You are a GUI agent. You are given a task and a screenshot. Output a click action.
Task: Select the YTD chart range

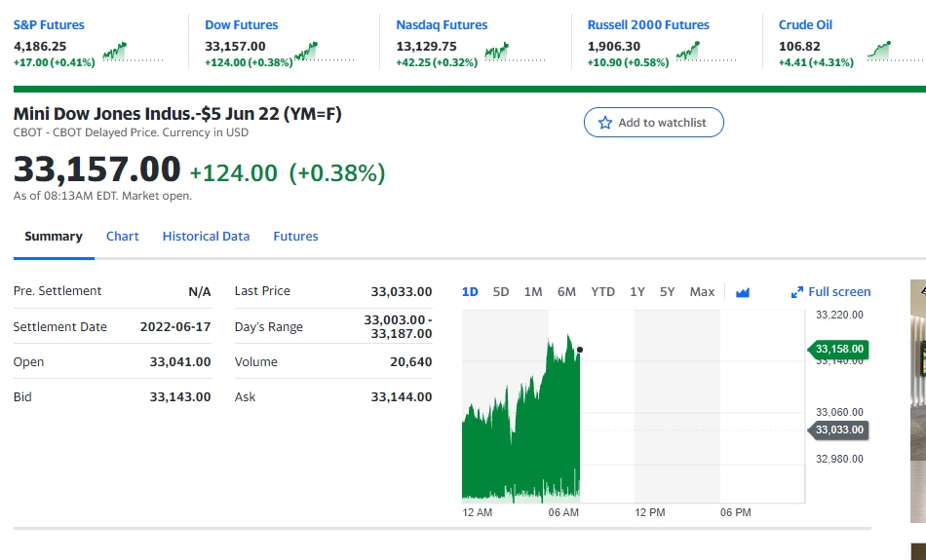coord(603,291)
